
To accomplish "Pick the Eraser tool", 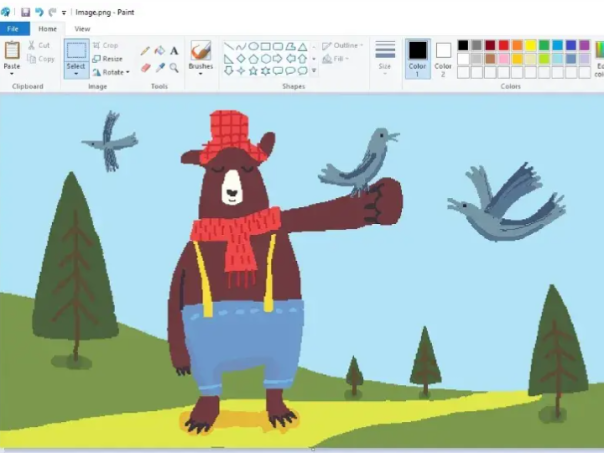I will coord(145,68).
